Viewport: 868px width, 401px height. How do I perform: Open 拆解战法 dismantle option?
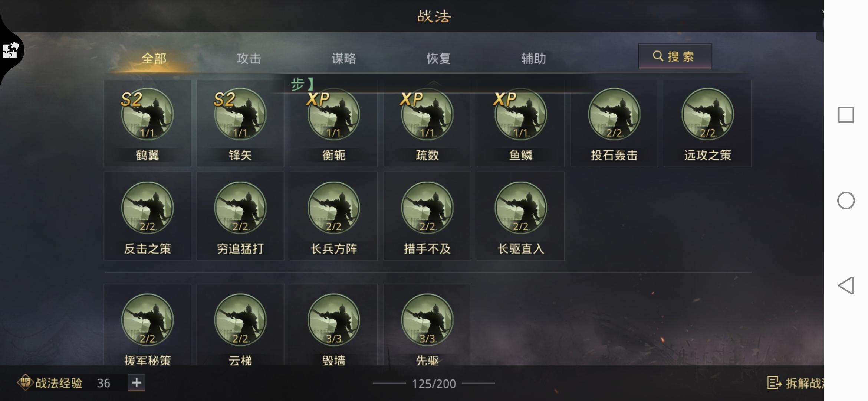click(795, 383)
